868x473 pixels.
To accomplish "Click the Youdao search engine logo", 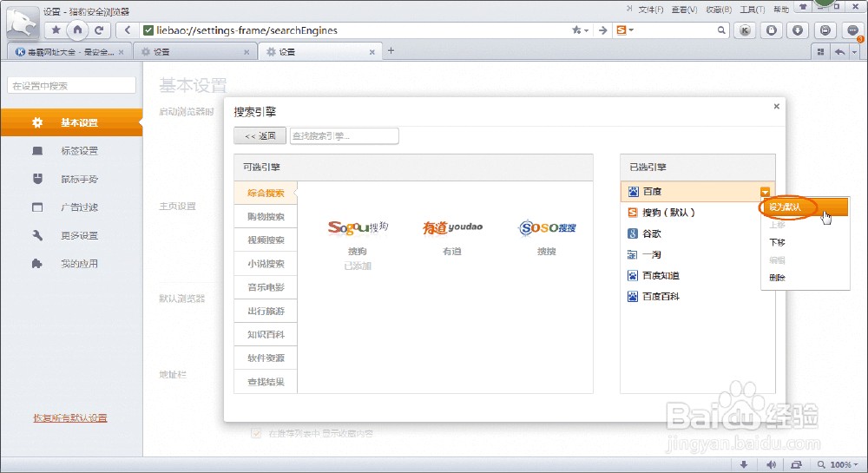I will pyautogui.click(x=452, y=227).
